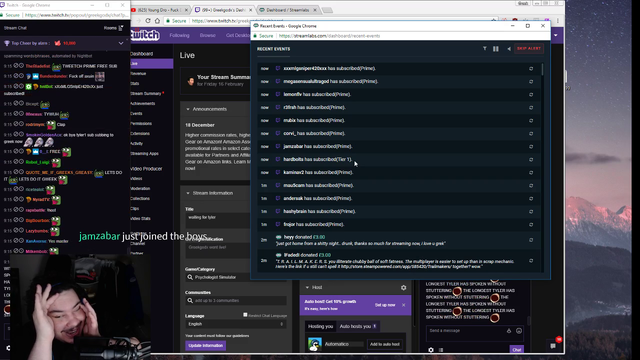This screenshot has height=360, width=640.
Task: Click Add to auto host for Automatico
Action: (x=384, y=344)
